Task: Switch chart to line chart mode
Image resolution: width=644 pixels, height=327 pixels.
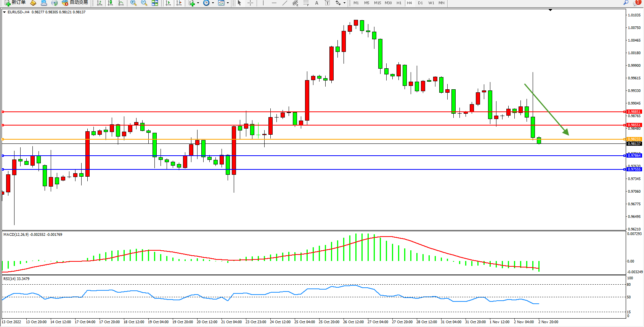Action: pyautogui.click(x=121, y=3)
